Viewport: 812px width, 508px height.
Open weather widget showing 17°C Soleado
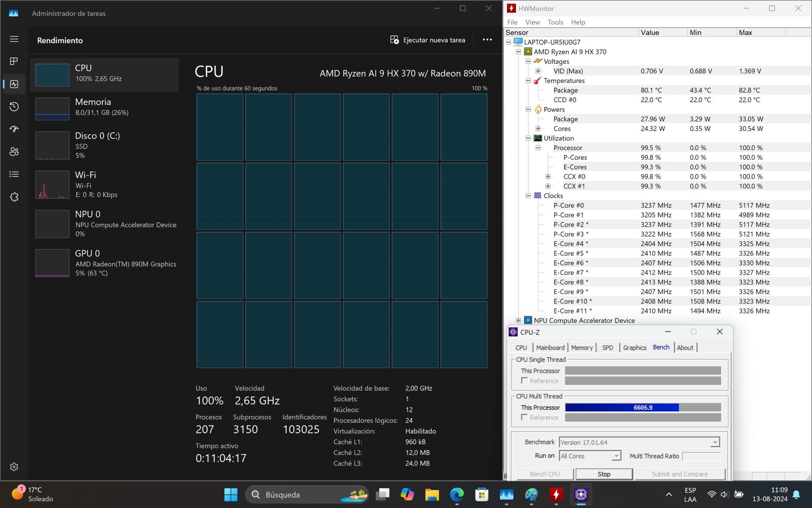(x=33, y=494)
